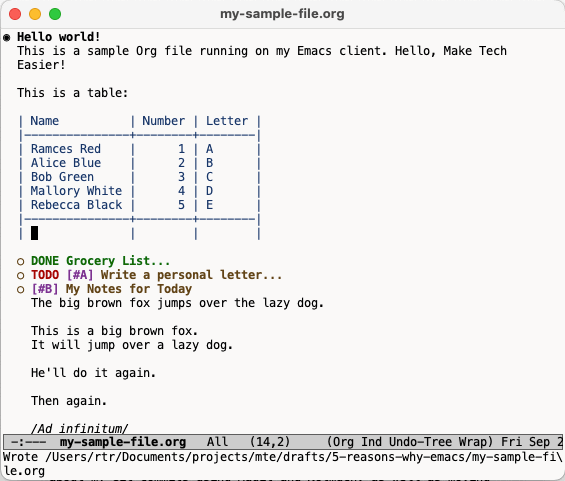Click the My Notes for Today heading
This screenshot has width=565, height=481.
pyautogui.click(x=129, y=289)
